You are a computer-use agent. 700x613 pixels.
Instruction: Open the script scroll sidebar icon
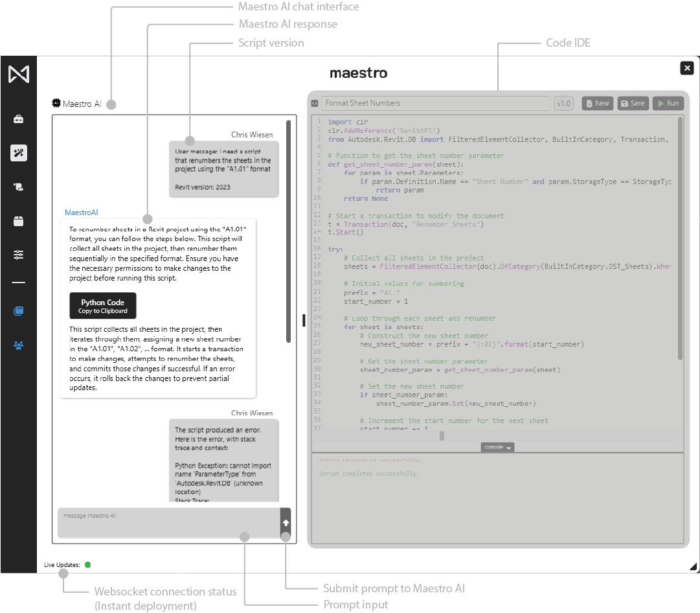(19, 187)
